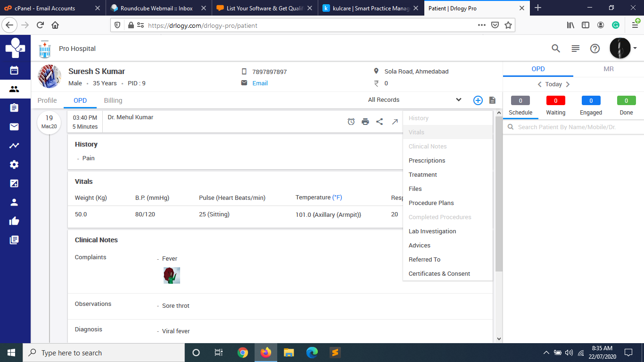Set a reminder using the alarm clock icon

click(351, 122)
